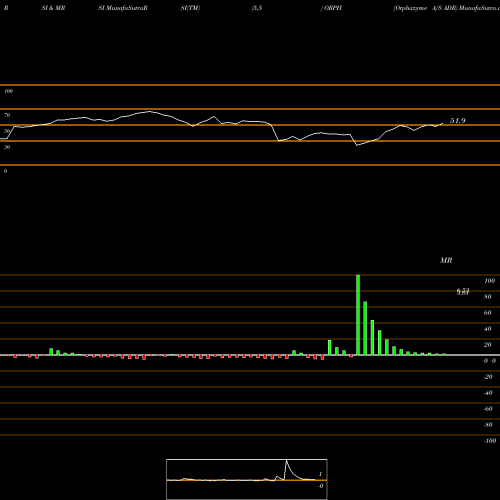The height and width of the screenshot is (500, 500).
Task: Click the -80 label on MR axis
Action: 488,425
